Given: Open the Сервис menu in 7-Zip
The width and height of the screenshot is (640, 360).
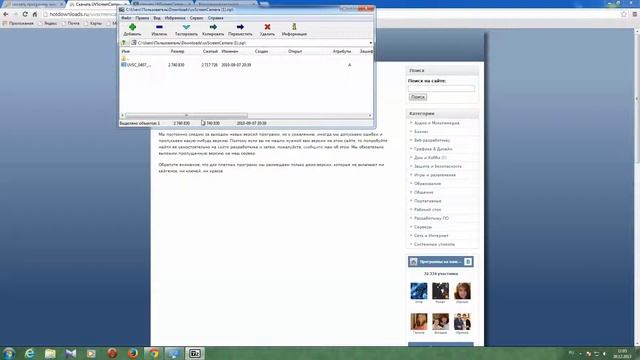Looking at the screenshot, I should click(x=196, y=18).
